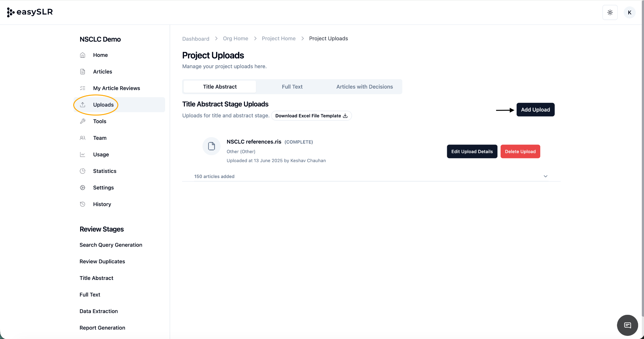Open the Statistics pie chart icon

coord(83,171)
